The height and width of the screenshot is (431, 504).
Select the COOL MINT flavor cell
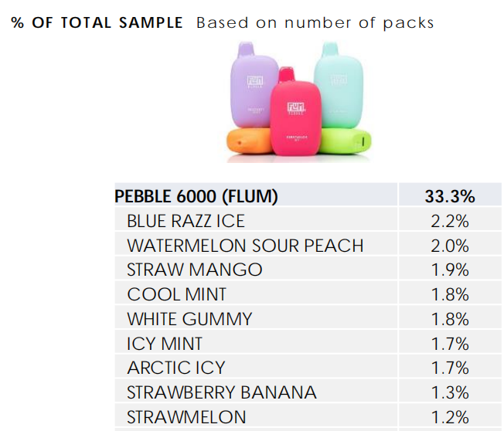(x=256, y=293)
